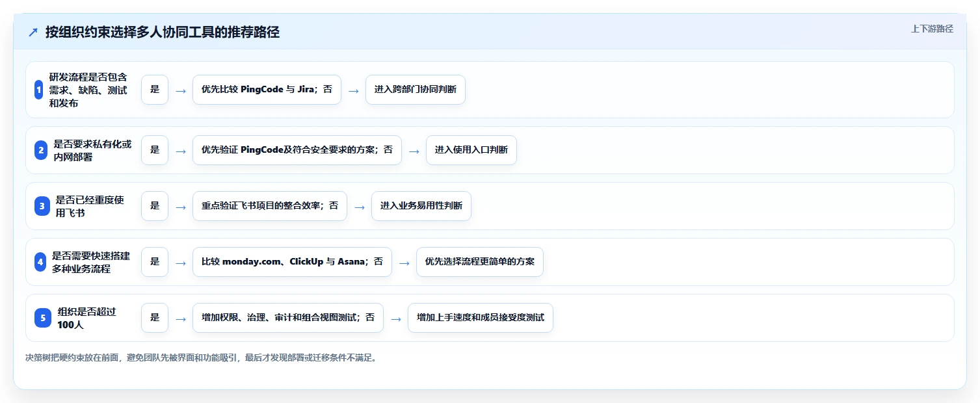The height and width of the screenshot is (403, 980).
Task: Click the footnote text starting with 决策树把硬约束放在前面
Action: click(201, 357)
